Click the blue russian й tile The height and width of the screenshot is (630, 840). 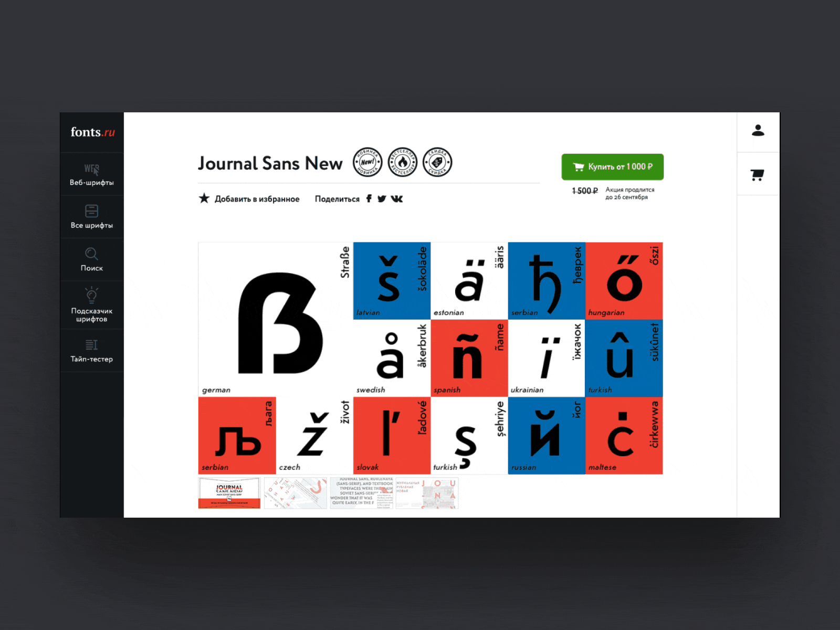point(547,436)
